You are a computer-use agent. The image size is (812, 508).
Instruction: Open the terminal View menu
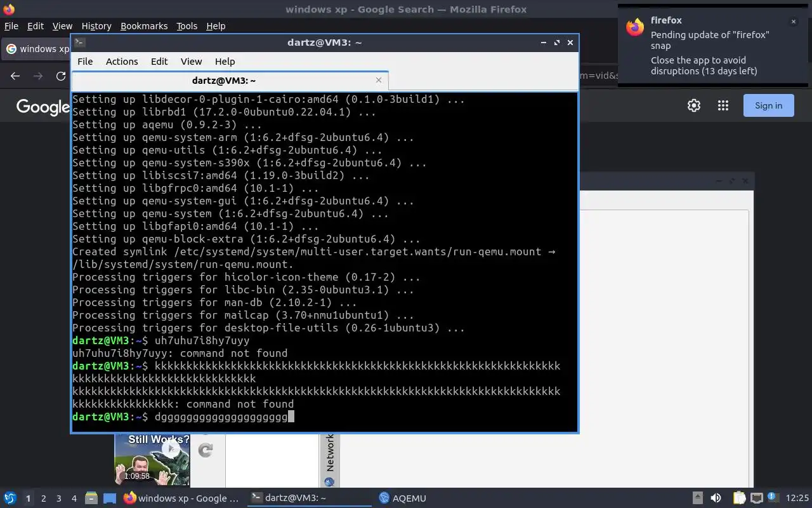191,62
